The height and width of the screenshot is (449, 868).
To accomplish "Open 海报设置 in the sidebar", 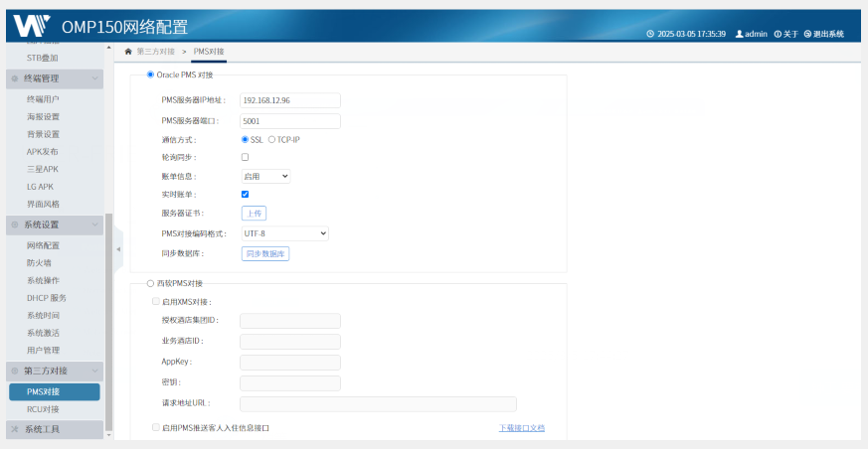I will [43, 116].
